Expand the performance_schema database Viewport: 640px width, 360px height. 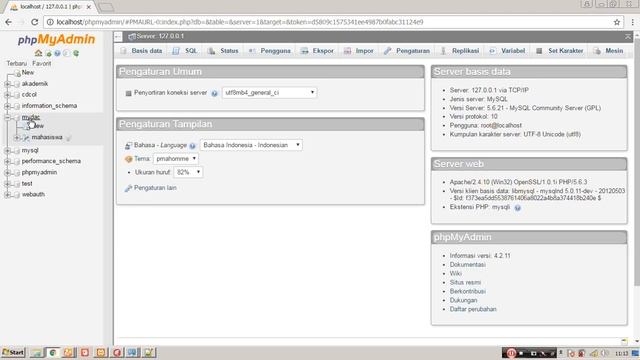coord(7,162)
